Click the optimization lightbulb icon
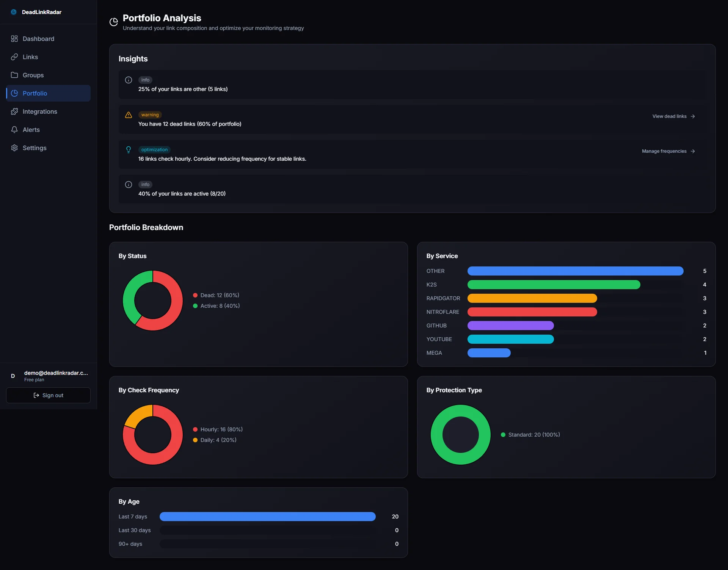This screenshot has width=728, height=570. tap(129, 150)
